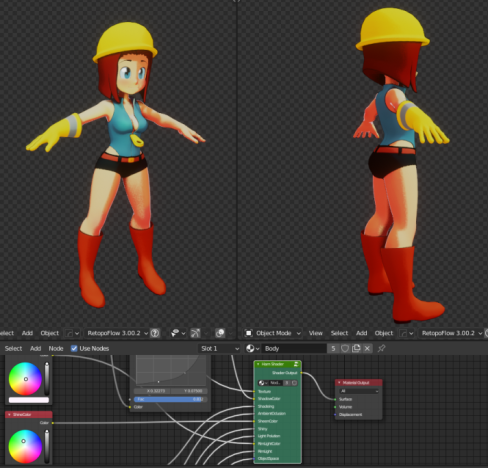Click the user count number in Ham Shader
Image resolution: width=488 pixels, height=468 pixels.
coord(287,383)
